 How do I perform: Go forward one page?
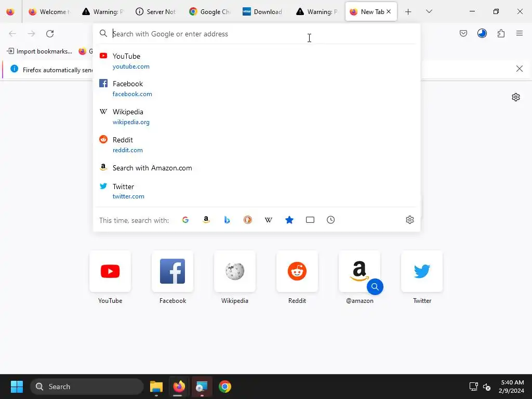(31, 33)
